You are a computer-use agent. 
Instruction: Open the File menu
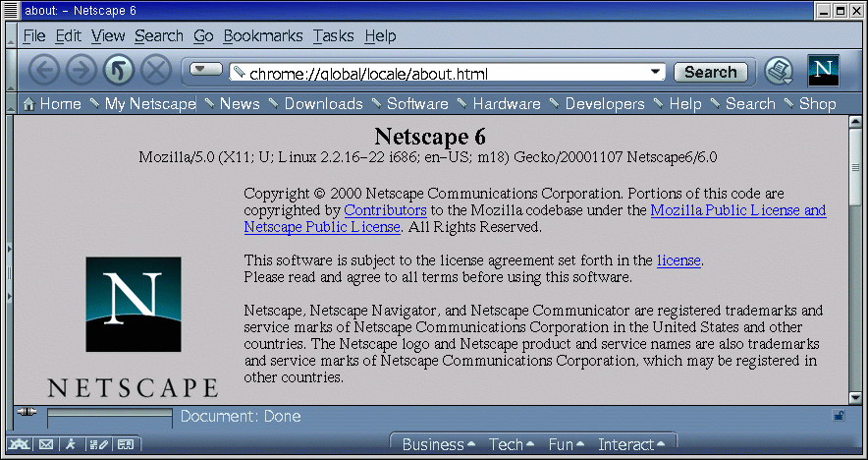pos(33,36)
